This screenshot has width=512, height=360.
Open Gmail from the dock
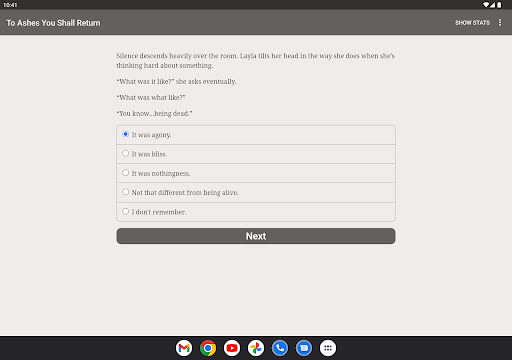point(184,348)
